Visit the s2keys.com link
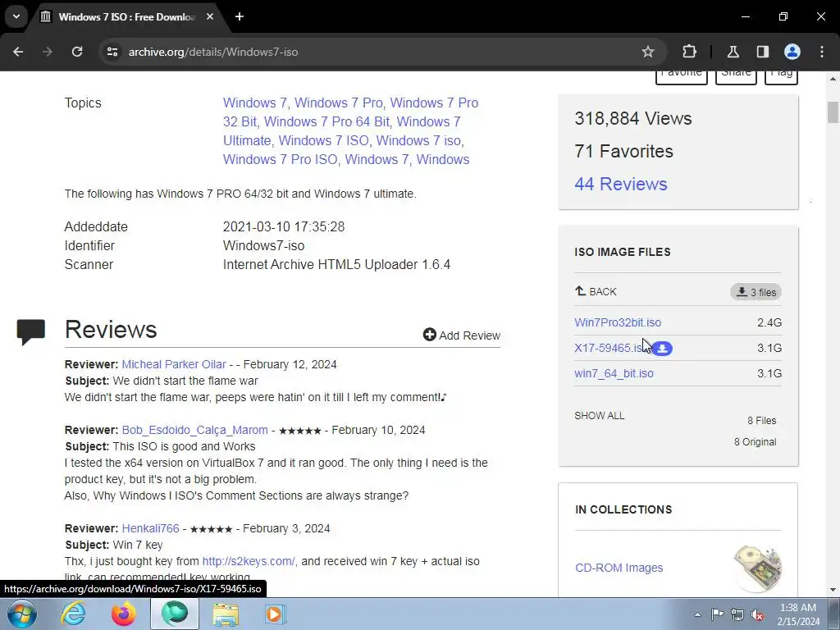The width and height of the screenshot is (840, 630). [249, 561]
